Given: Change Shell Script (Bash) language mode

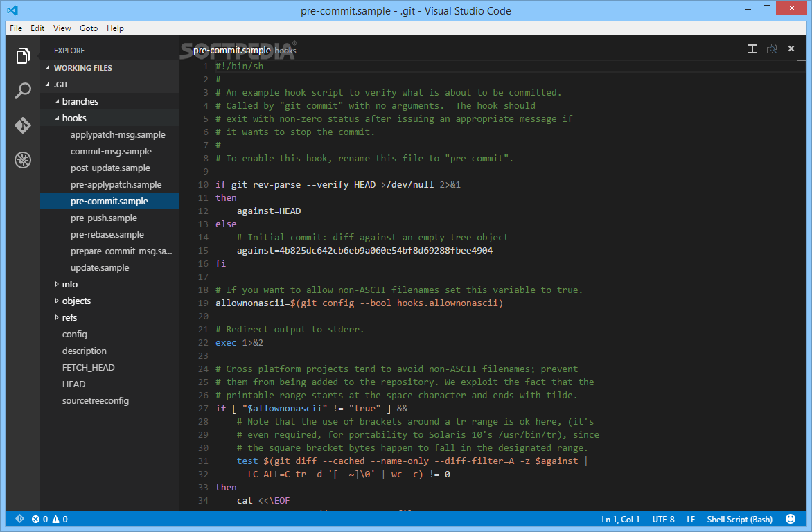Looking at the screenshot, I should [739, 519].
